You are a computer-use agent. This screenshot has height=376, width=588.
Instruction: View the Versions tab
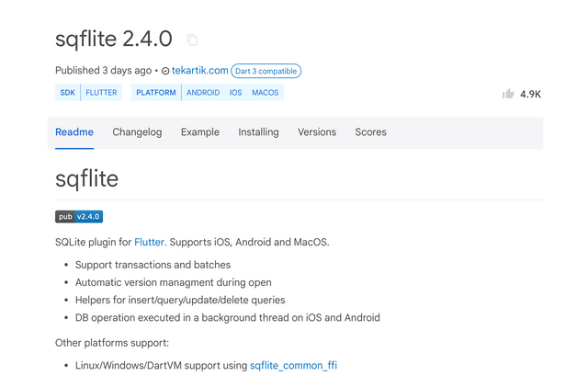[x=317, y=132]
